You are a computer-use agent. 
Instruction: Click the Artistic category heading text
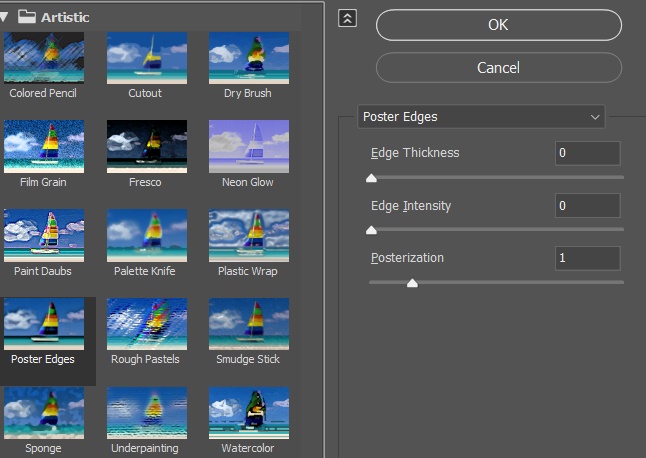click(x=65, y=17)
